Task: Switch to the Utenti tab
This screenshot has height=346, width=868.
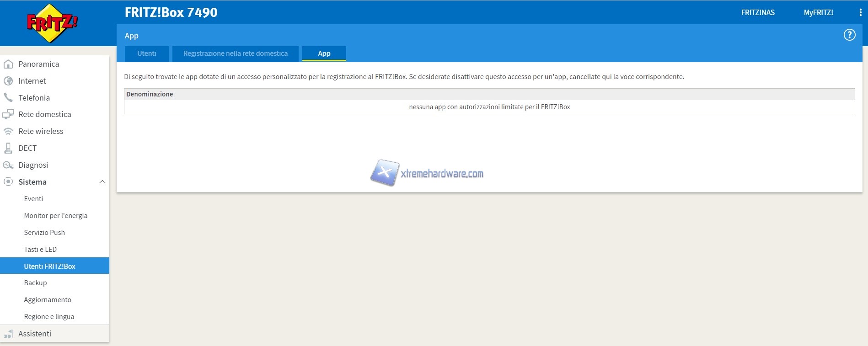Action: click(146, 53)
